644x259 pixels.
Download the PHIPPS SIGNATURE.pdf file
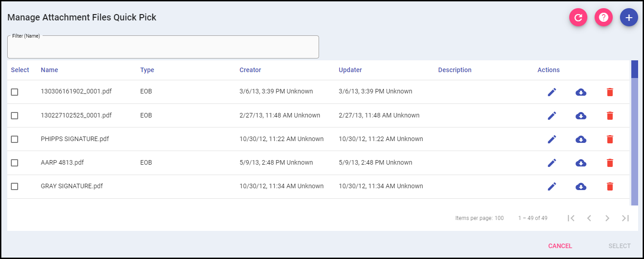pyautogui.click(x=581, y=139)
